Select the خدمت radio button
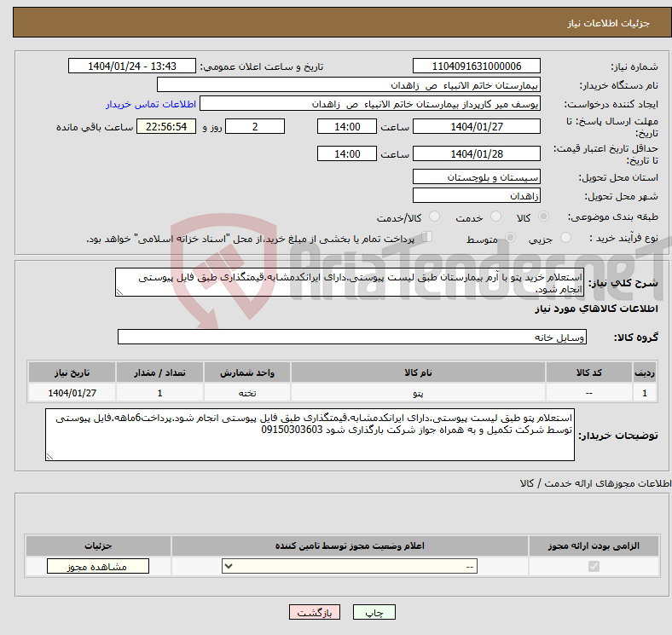Viewport: 672px width, 635px height. coord(495,216)
